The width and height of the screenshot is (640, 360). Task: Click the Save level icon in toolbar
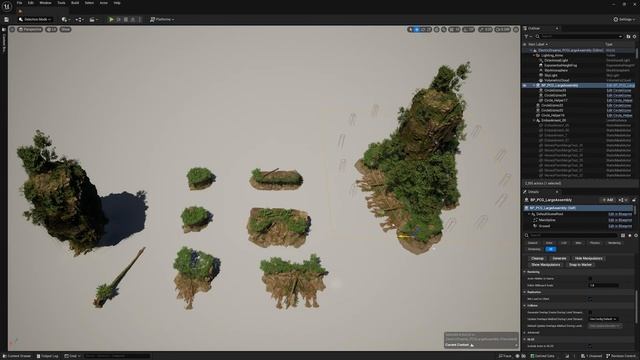click(x=7, y=19)
